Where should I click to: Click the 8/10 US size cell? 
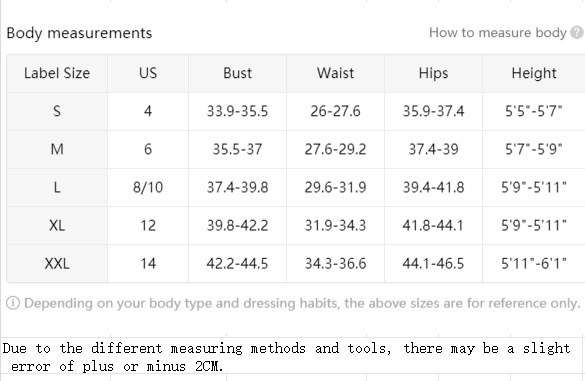[148, 187]
